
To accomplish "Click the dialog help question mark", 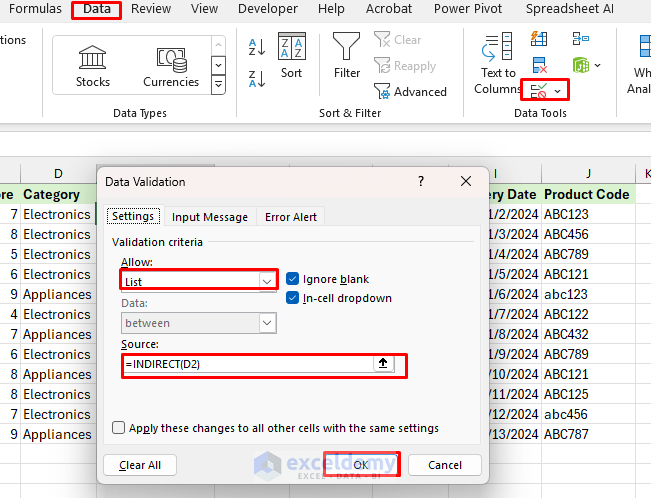I will click(421, 181).
